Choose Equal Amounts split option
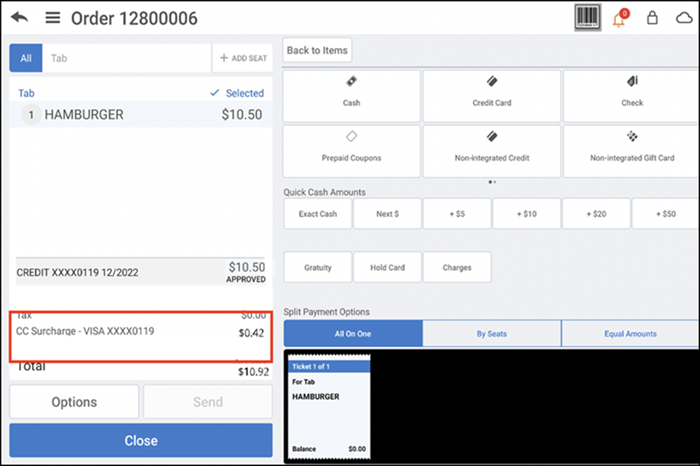Viewport: 700px width, 466px height. click(630, 333)
